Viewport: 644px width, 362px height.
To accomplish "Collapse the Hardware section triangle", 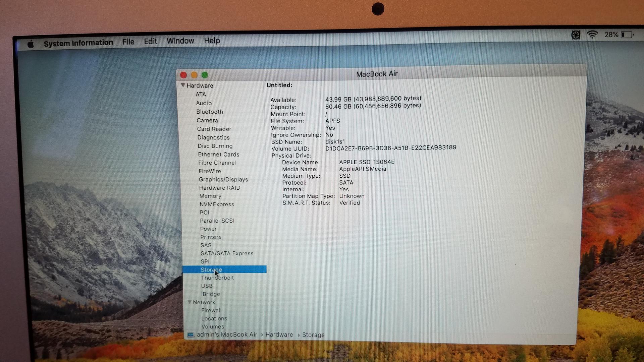I will 183,85.
